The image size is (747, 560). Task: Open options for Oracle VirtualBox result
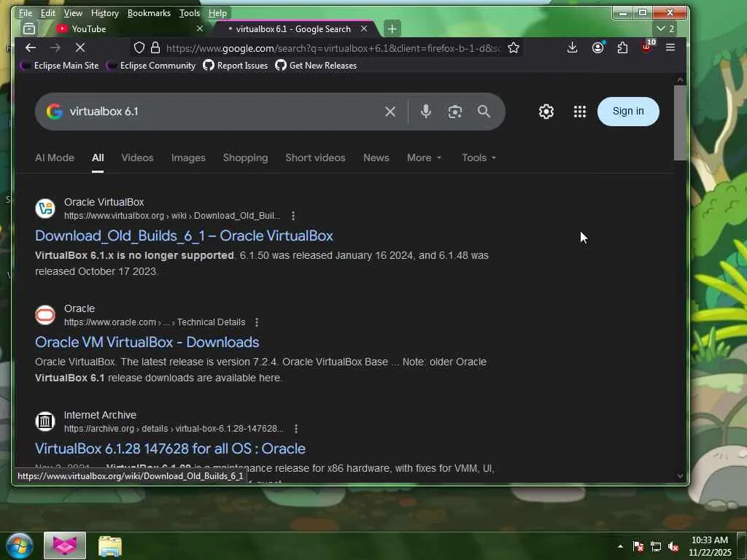point(293,216)
